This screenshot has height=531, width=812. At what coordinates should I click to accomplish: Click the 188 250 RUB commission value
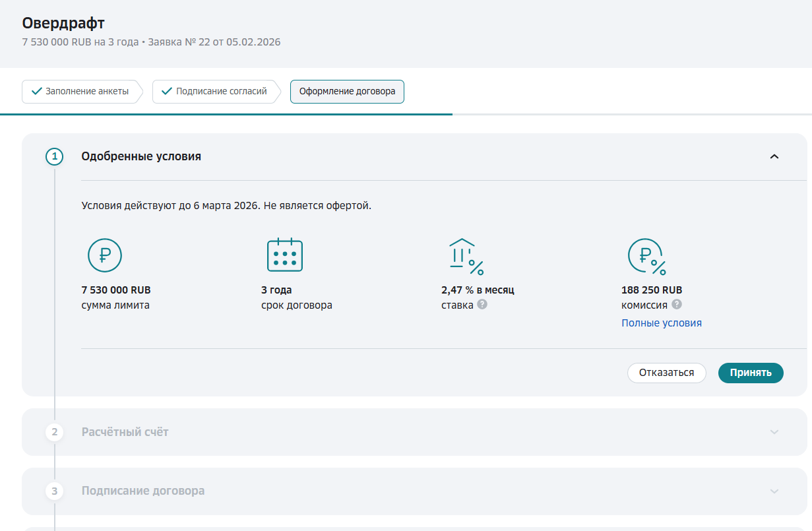coord(652,290)
